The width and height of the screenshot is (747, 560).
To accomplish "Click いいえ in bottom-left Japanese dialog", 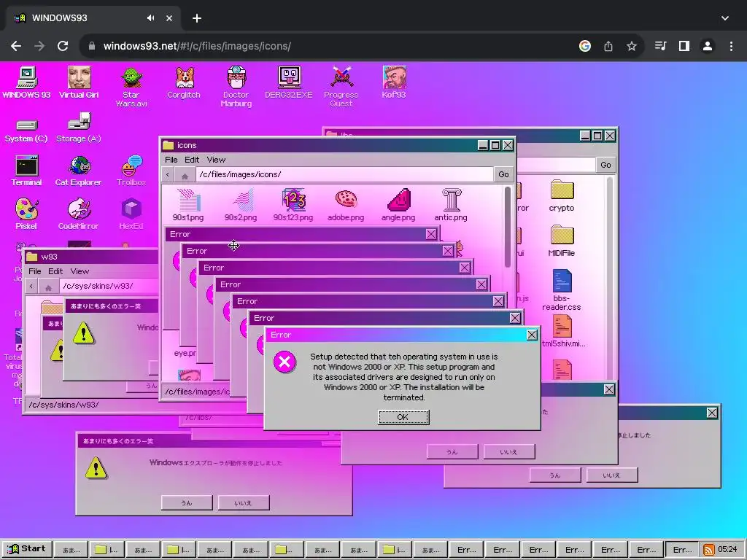I will tap(244, 503).
